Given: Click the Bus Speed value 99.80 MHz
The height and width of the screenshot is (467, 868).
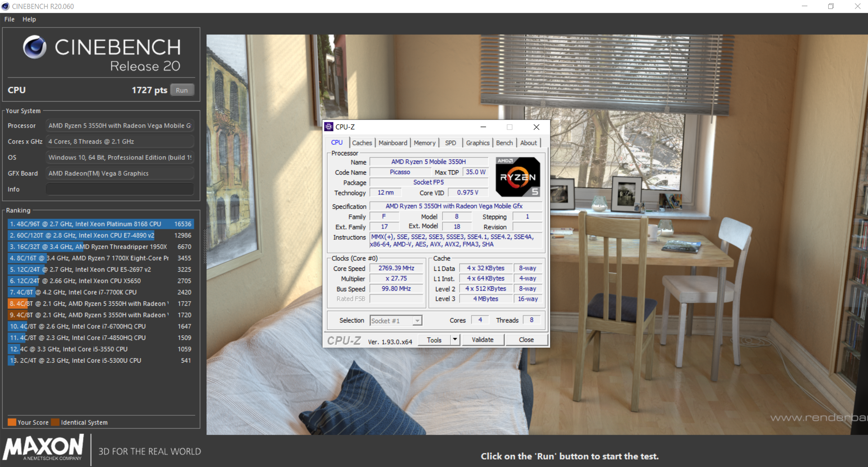Looking at the screenshot, I should (396, 289).
